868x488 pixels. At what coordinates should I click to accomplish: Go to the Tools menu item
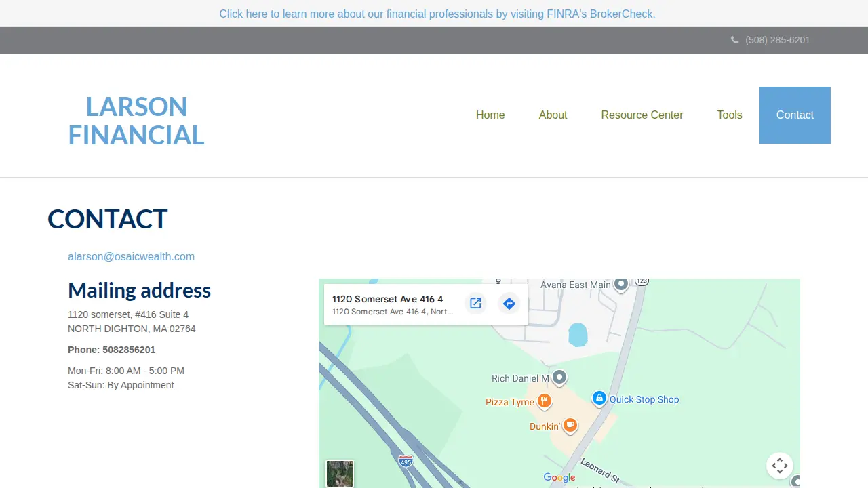tap(730, 115)
